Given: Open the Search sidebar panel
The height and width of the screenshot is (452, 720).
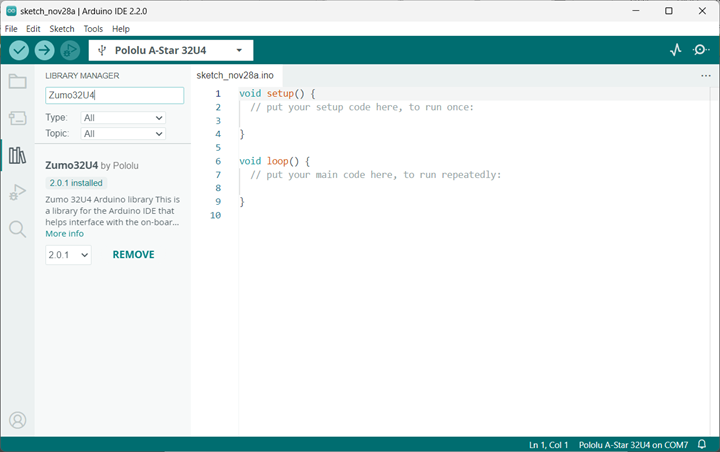Looking at the screenshot, I should (17, 229).
